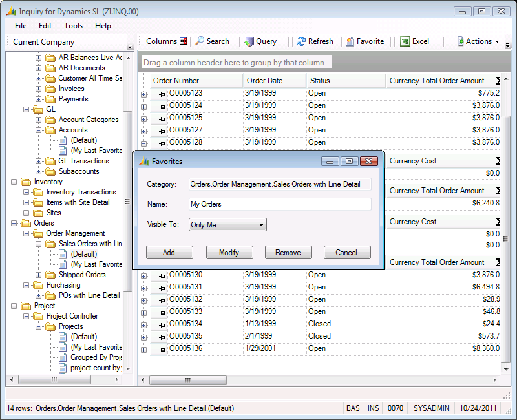Click the Query toolbar icon

click(249, 41)
